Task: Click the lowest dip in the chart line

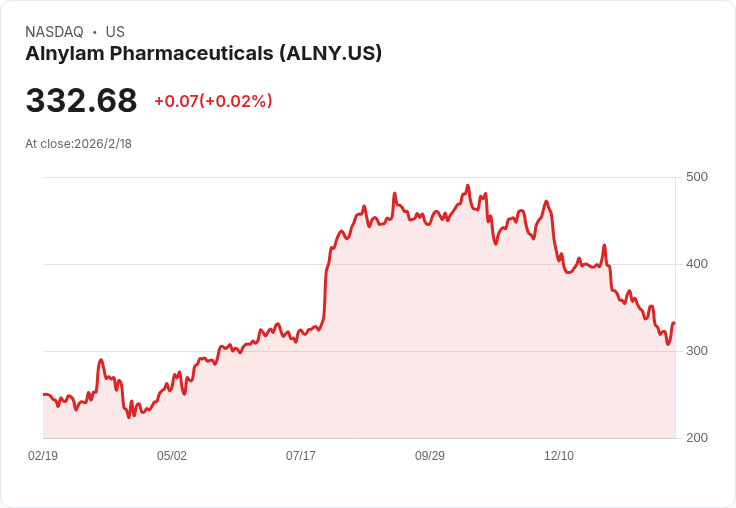Action: [x=129, y=417]
